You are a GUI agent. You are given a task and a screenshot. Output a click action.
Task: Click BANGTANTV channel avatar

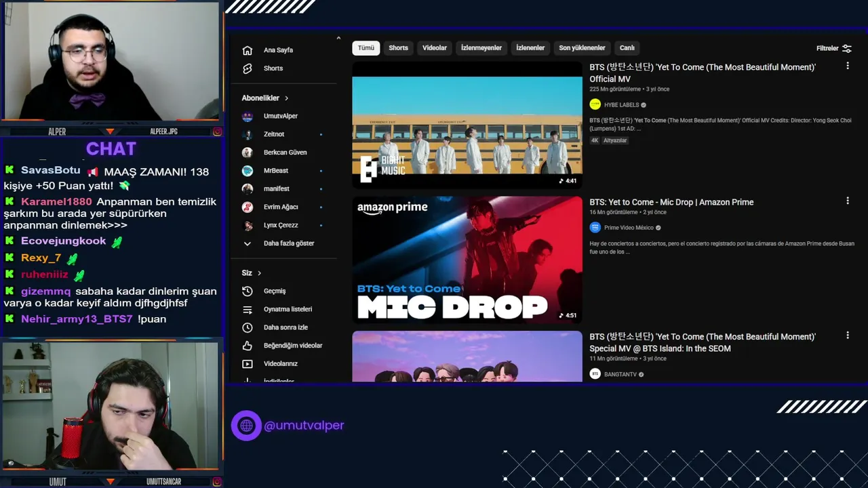coord(595,373)
